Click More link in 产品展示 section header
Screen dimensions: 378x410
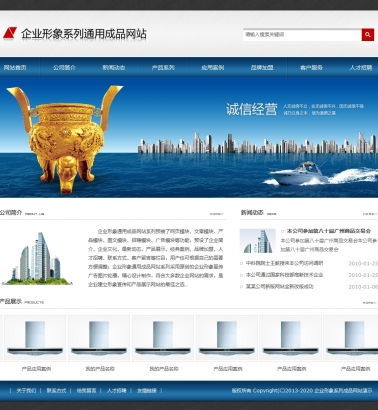(x=370, y=303)
